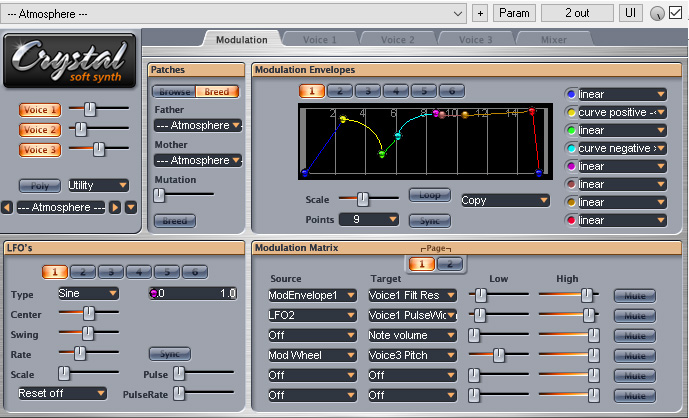
Task: Toggle the Voice 2 enable button
Action: (x=40, y=130)
